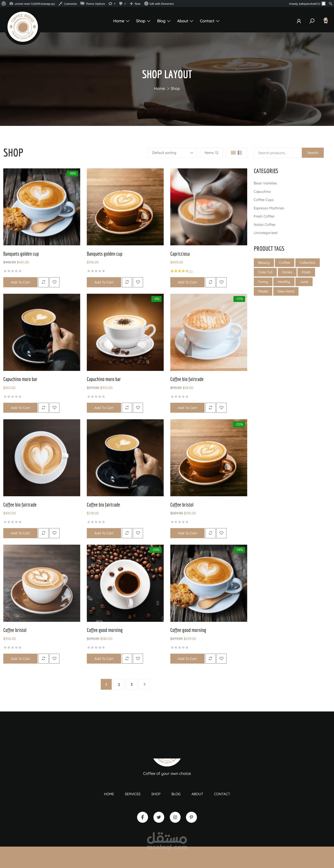Click the Search products button

(x=312, y=153)
